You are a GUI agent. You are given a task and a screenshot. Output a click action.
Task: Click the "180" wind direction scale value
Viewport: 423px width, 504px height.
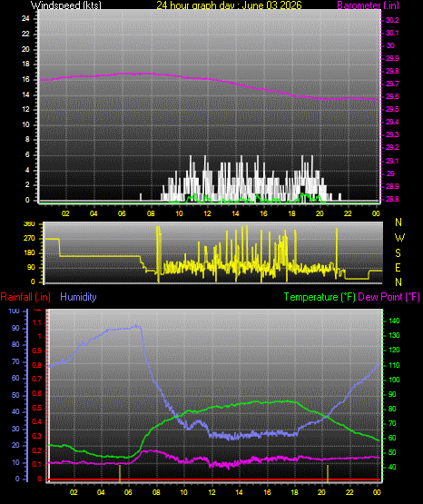point(29,253)
